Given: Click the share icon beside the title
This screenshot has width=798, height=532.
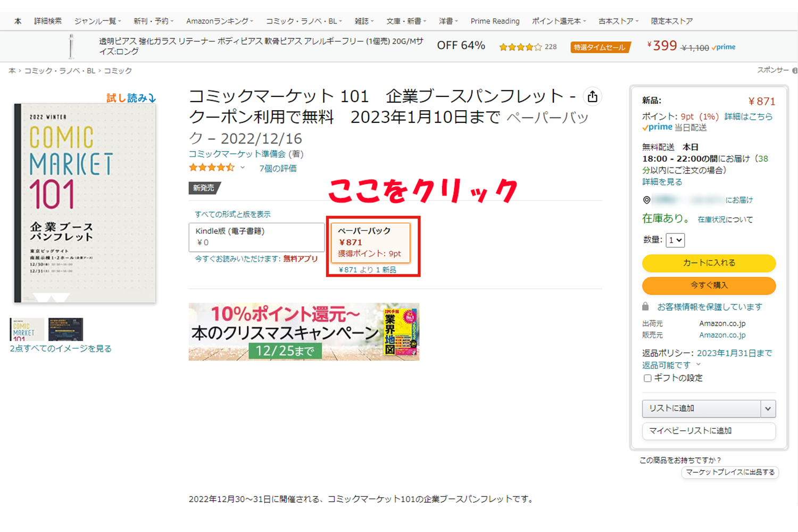Looking at the screenshot, I should click(x=592, y=97).
